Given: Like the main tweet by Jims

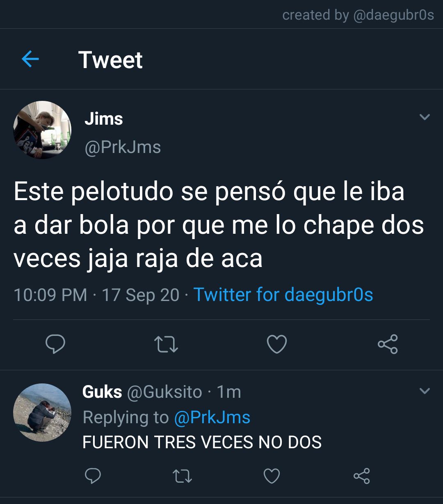Looking at the screenshot, I should point(277,344).
